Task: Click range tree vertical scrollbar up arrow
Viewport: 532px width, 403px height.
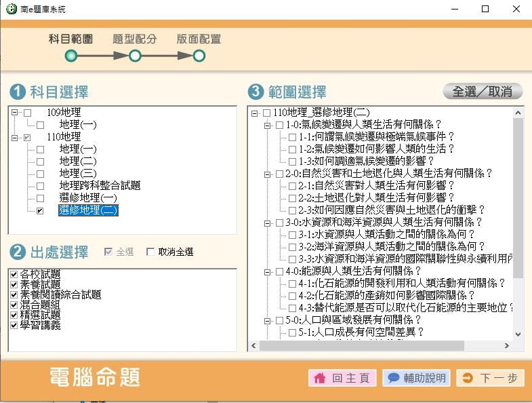Action: tap(518, 113)
